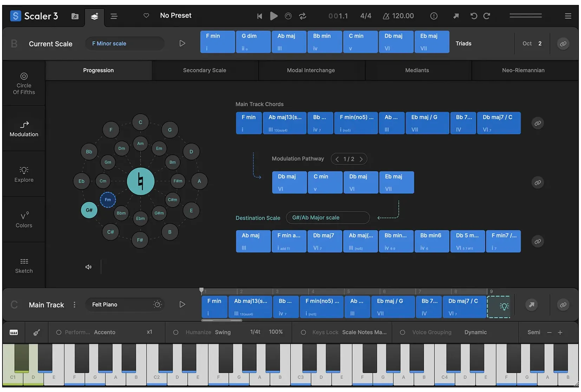581x392 pixels.
Task: Open the music library folder icon
Action: (75, 16)
